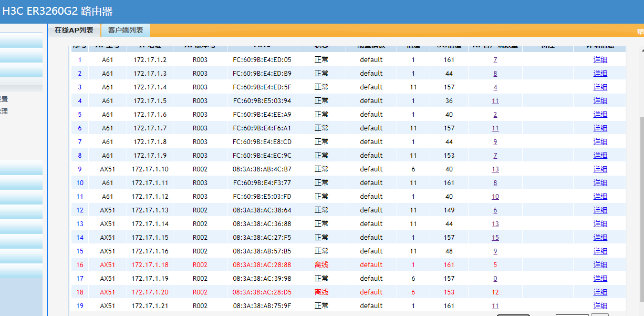
Task: Select client count 10 for 172.17.1.12
Action: pyautogui.click(x=495, y=197)
